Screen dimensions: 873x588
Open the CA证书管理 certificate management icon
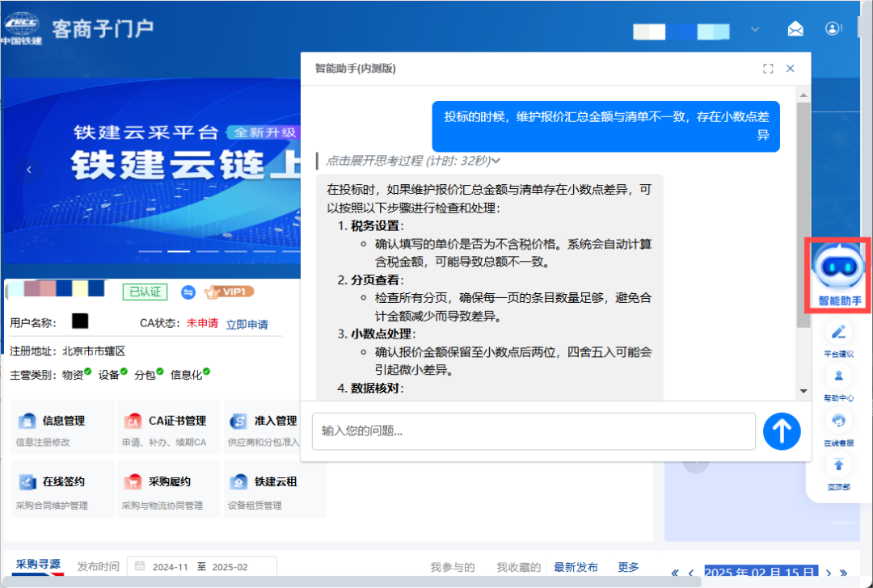pos(133,420)
